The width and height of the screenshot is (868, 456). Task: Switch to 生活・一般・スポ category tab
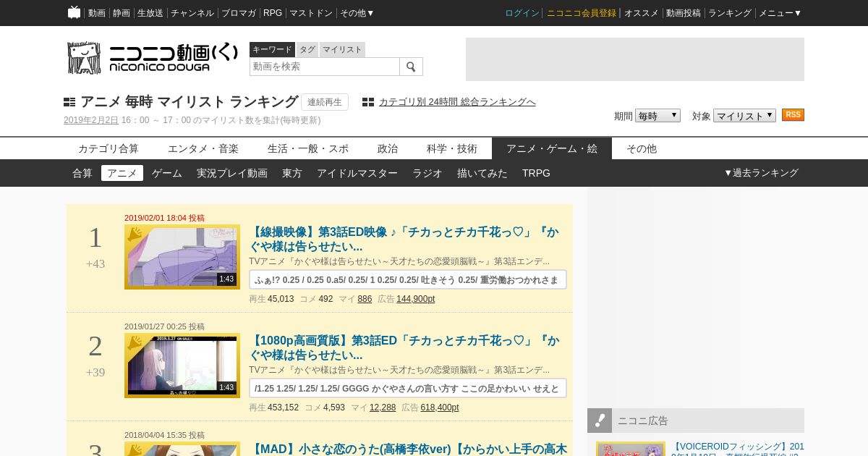coord(308,148)
